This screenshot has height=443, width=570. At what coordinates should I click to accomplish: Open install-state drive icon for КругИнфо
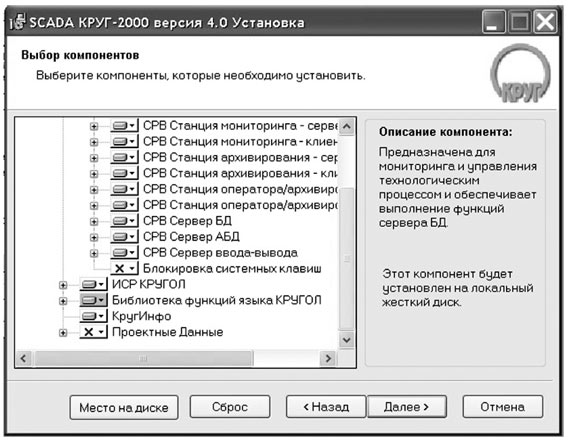93,316
